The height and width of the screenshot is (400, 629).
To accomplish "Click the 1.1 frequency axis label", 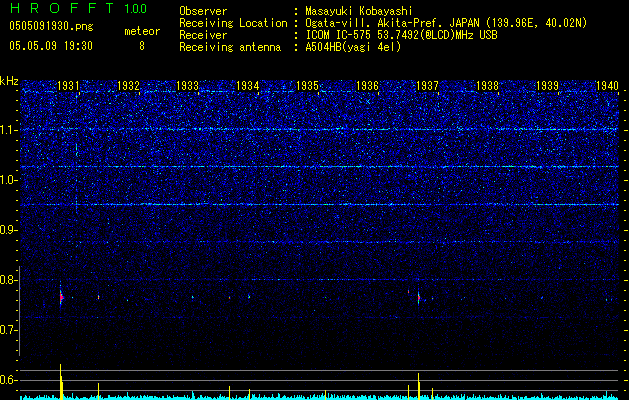I will click(8, 130).
